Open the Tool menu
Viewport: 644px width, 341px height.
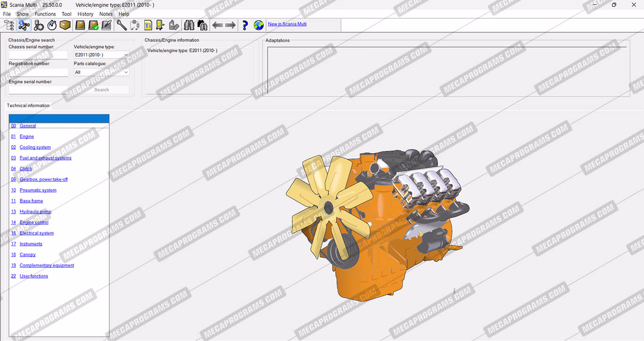pos(66,14)
